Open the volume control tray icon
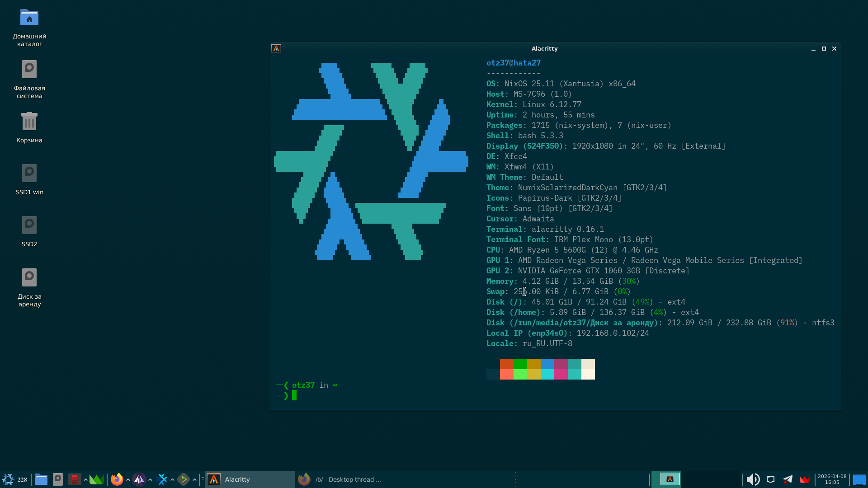 click(x=753, y=479)
